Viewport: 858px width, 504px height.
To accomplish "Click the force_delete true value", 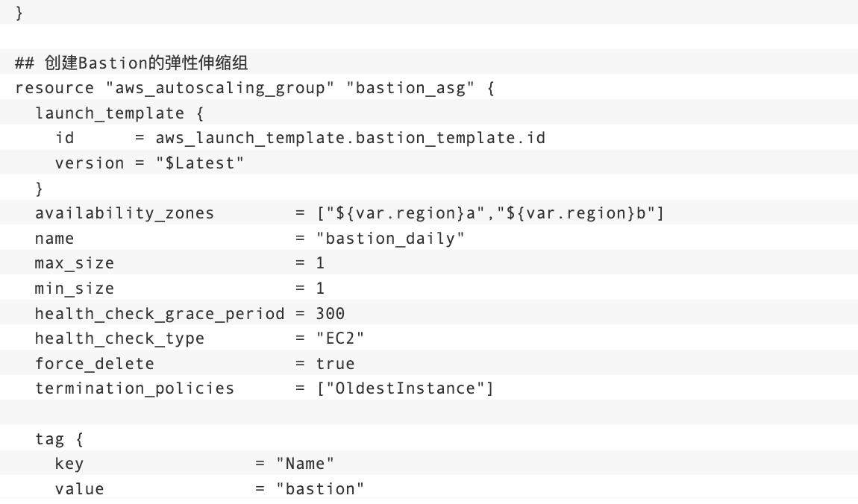I will coord(336,364).
